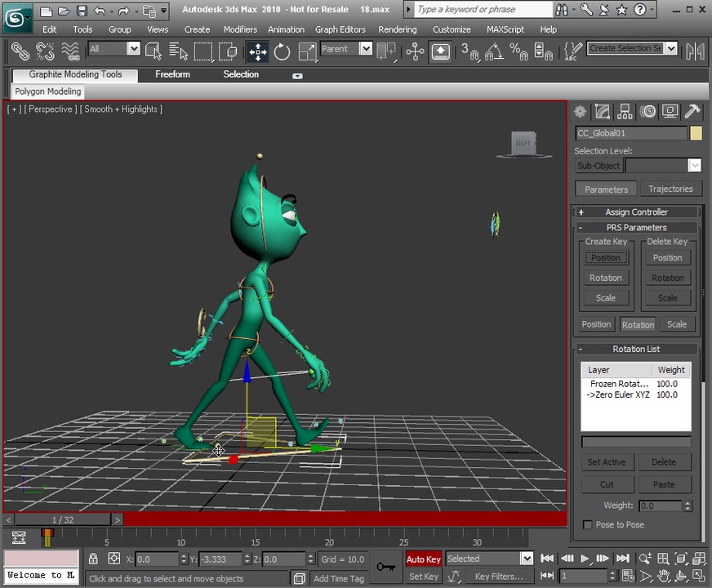Viewport: 712px width, 588px height.
Task: Toggle Auto Key mode
Action: (x=423, y=559)
